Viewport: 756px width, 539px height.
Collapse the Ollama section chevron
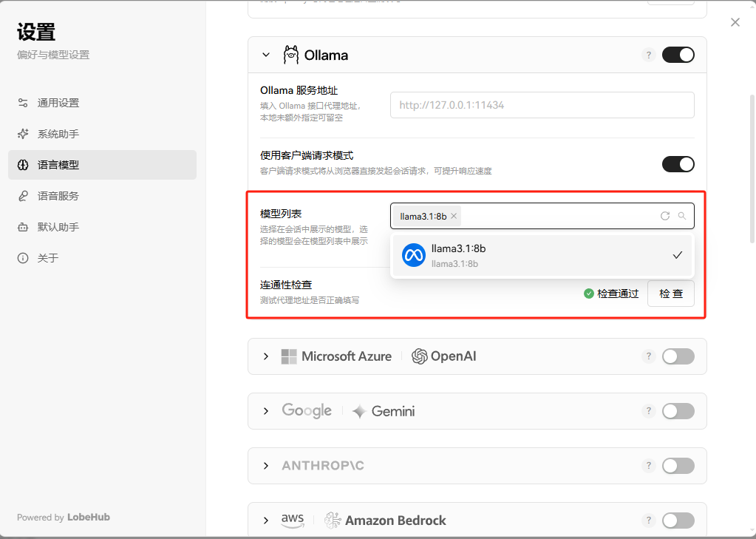coord(265,55)
